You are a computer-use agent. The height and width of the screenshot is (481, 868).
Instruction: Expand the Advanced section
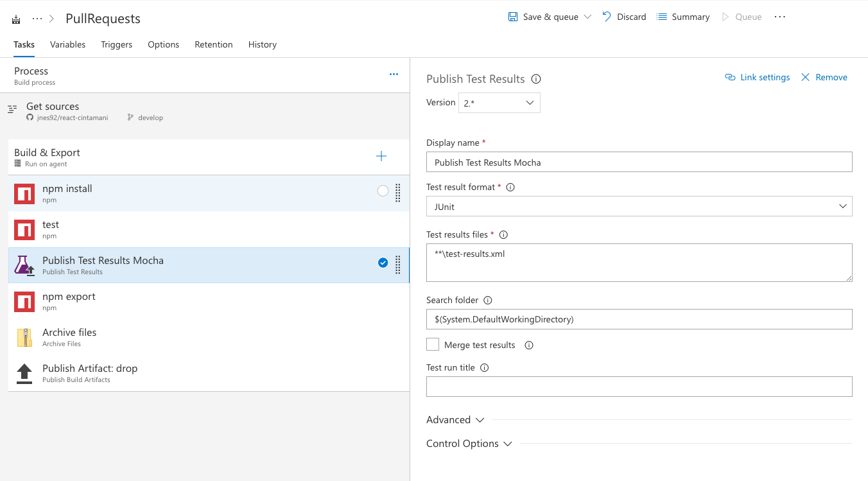[x=455, y=419]
